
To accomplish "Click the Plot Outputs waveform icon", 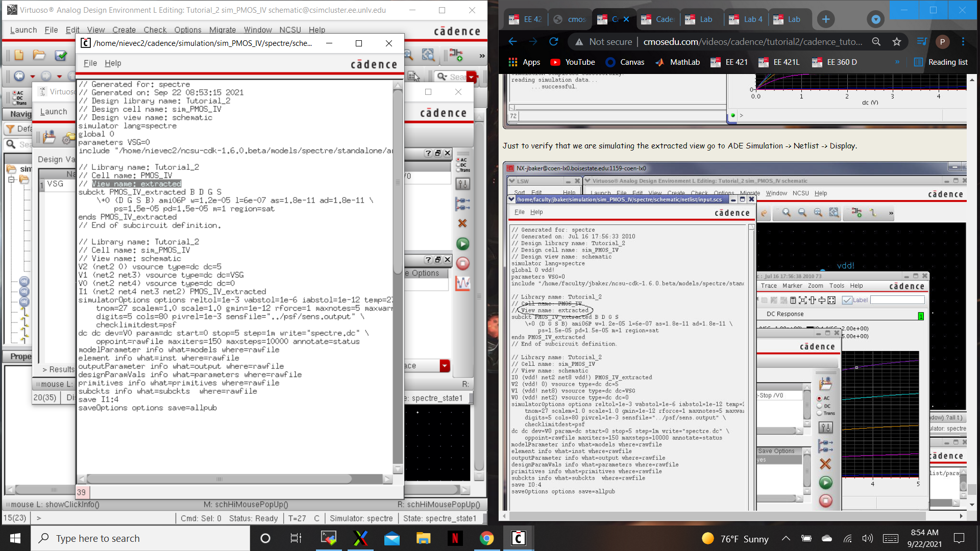I will click(462, 283).
